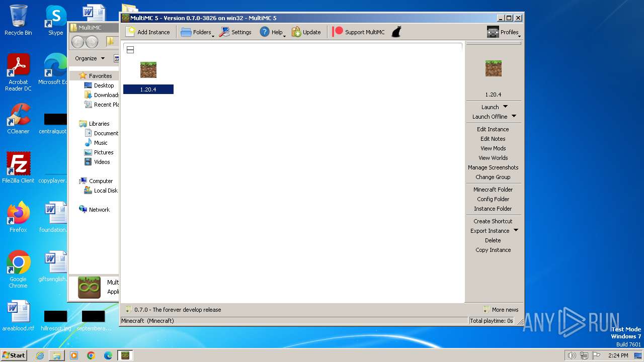Open Firefox desktop icon
The width and height of the screenshot is (644, 362).
[x=18, y=217]
